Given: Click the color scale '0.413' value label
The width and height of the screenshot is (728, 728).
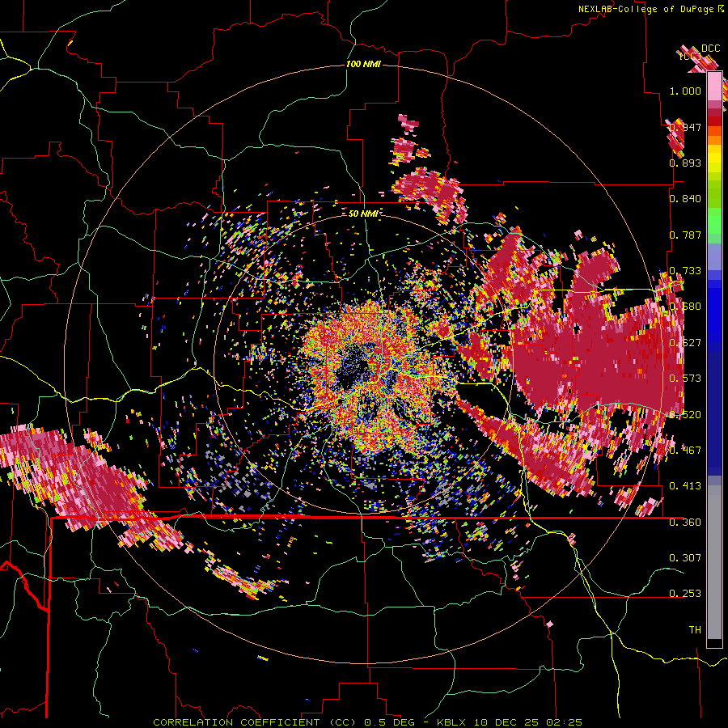Looking at the screenshot, I should (x=685, y=485).
